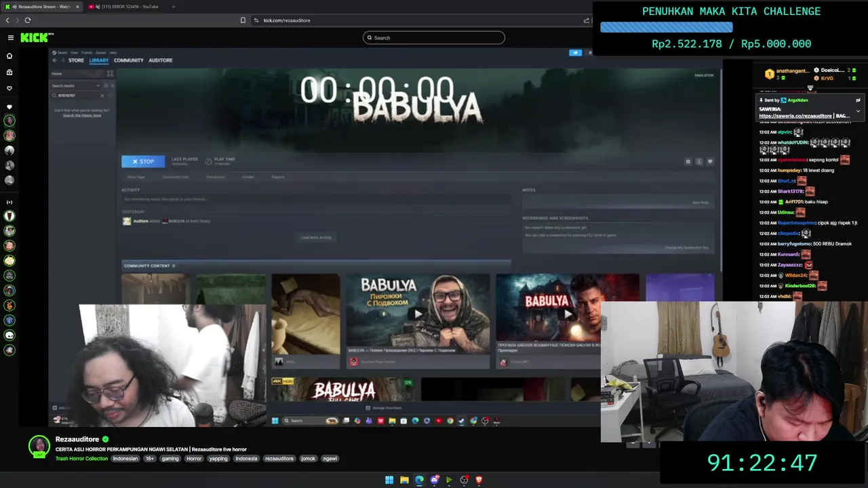
Task: Click chat user Rupertimusprime
Action: tap(797, 223)
